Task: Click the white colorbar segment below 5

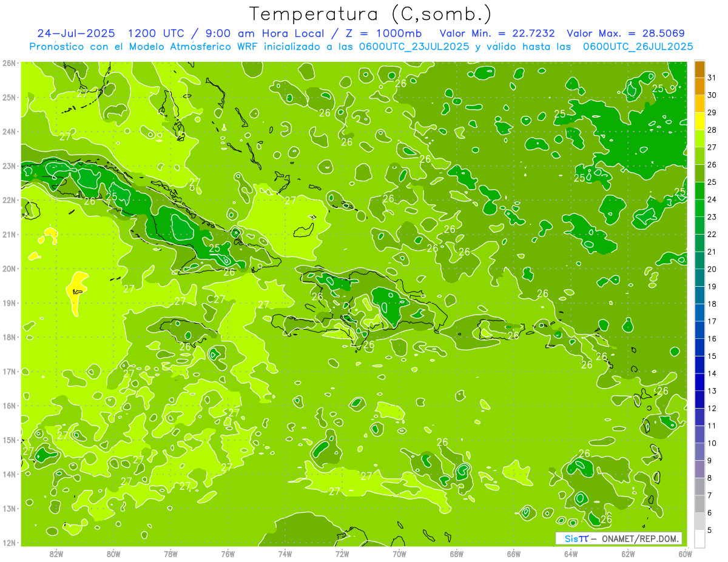Action: click(x=699, y=538)
